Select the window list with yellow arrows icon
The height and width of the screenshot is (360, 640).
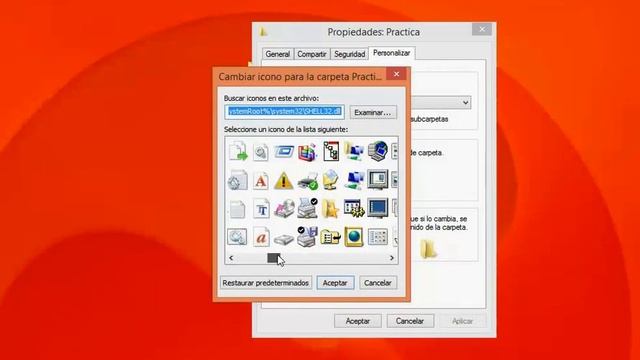[354, 208]
